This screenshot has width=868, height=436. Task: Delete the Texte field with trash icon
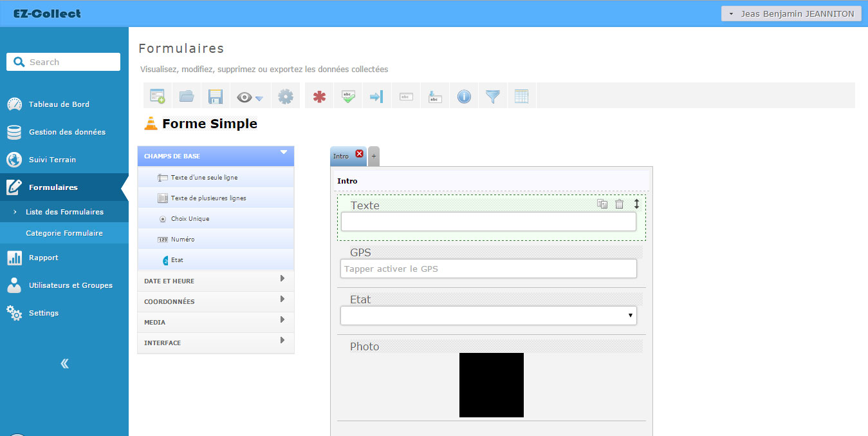(619, 204)
